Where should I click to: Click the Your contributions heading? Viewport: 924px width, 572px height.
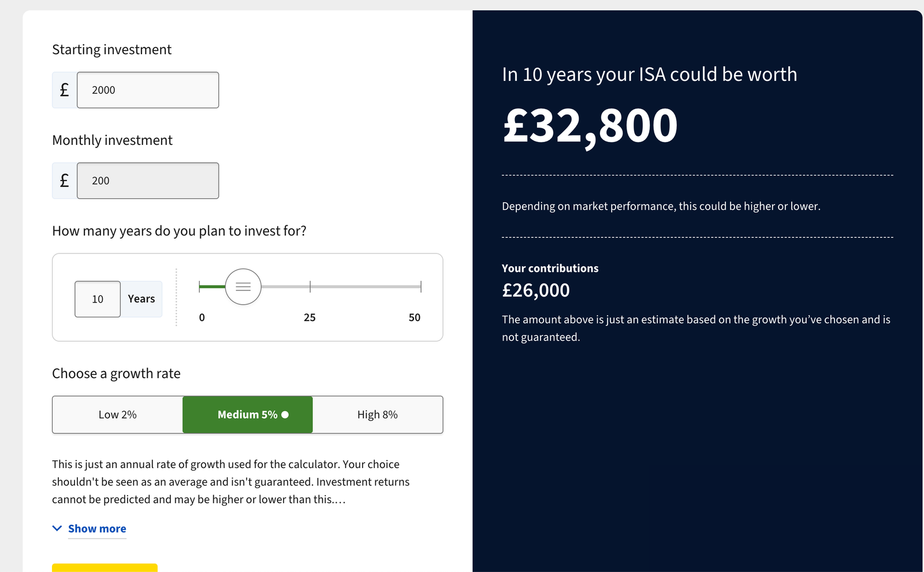[x=550, y=268]
